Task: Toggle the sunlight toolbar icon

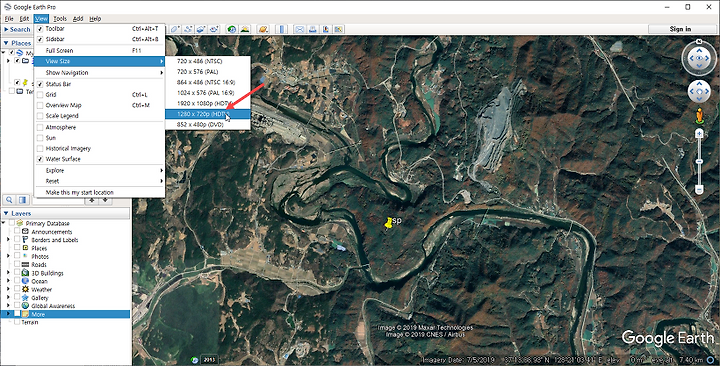Action: coord(245,29)
